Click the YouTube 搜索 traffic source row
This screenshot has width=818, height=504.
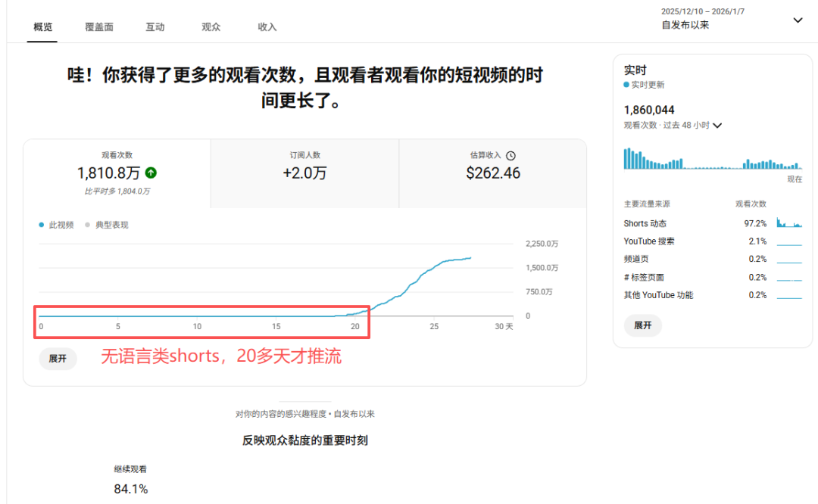[713, 241]
